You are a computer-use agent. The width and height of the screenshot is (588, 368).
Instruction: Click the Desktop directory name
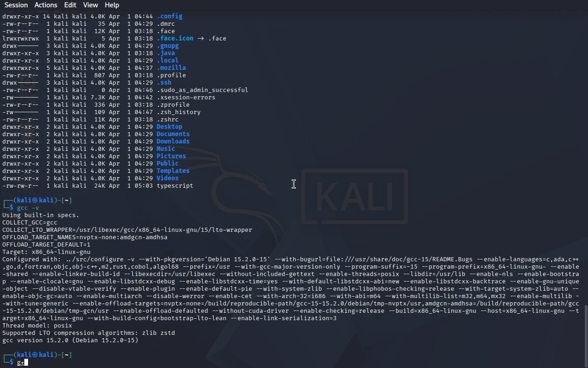[x=170, y=126]
